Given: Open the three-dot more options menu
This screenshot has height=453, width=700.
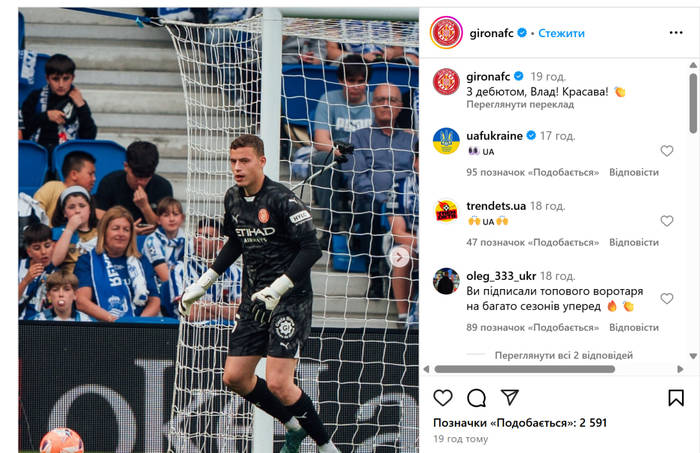Looking at the screenshot, I should click(x=676, y=33).
